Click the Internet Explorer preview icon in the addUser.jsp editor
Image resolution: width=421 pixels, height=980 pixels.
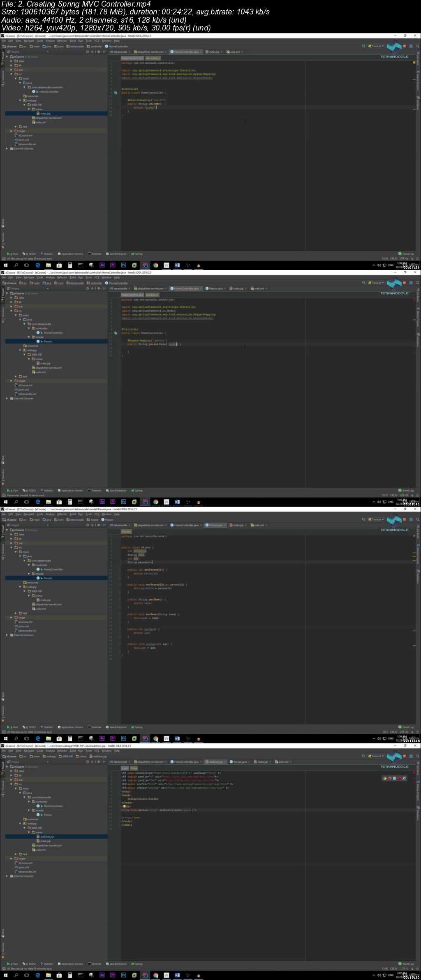[x=404, y=778]
